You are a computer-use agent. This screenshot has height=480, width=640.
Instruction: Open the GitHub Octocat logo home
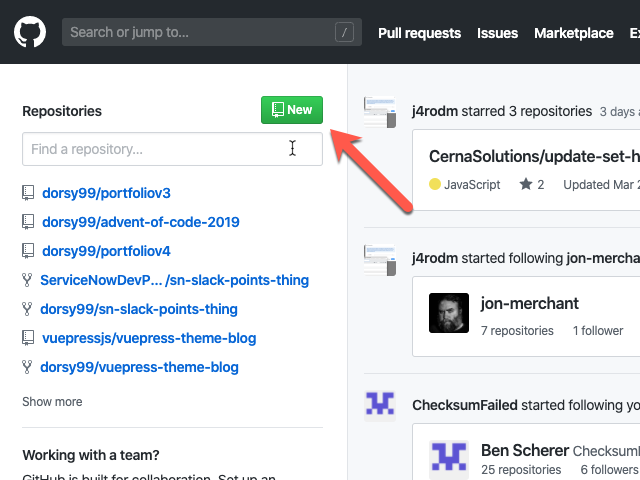[30, 32]
